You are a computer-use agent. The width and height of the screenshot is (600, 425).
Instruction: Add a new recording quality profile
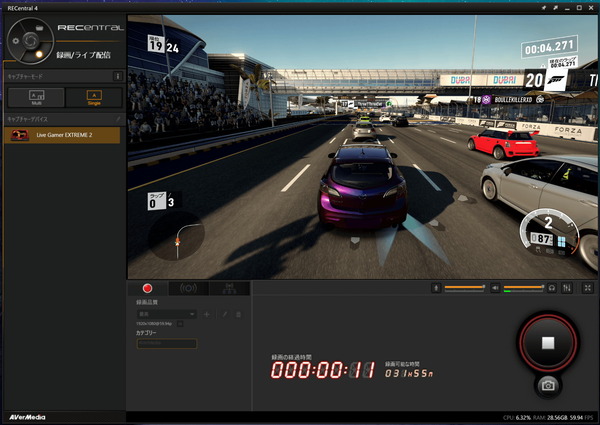[x=207, y=314]
